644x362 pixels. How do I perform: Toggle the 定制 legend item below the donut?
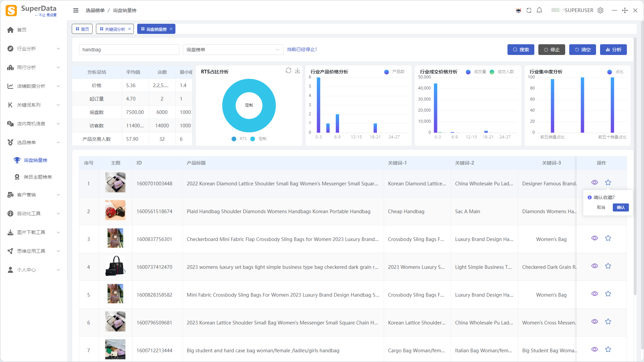[x=258, y=139]
